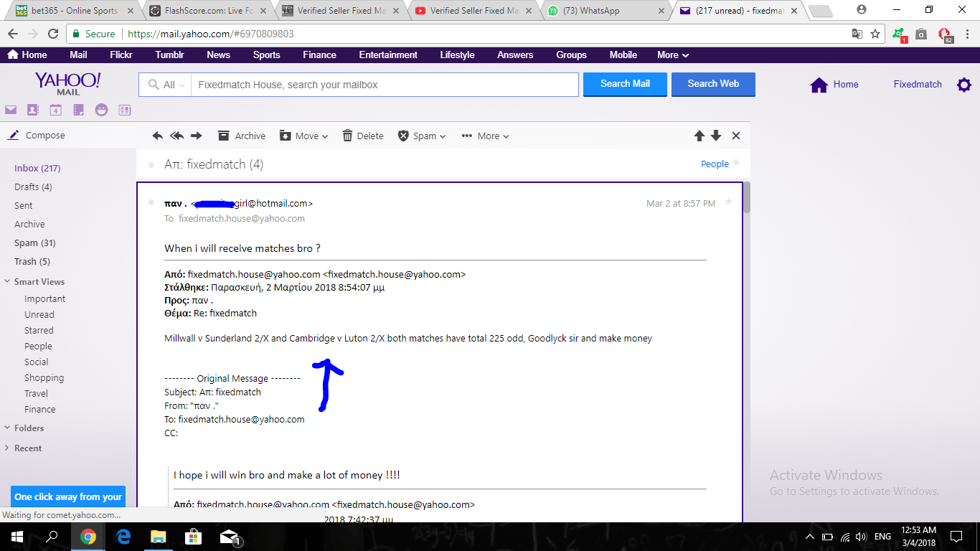Toggle unread dot beside Απ: fixedmatch subject

pos(151,164)
